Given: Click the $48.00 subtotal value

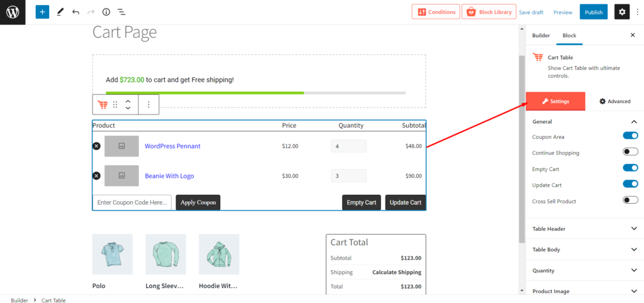Looking at the screenshot, I should point(413,146).
